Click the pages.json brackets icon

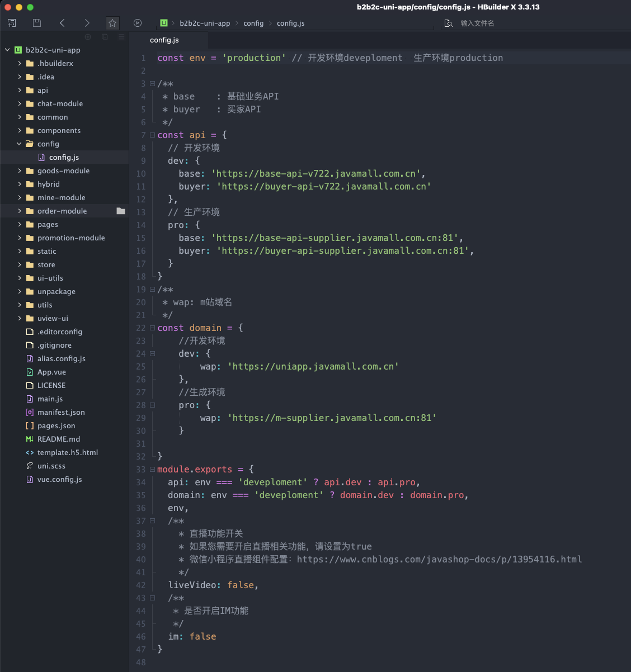click(30, 425)
